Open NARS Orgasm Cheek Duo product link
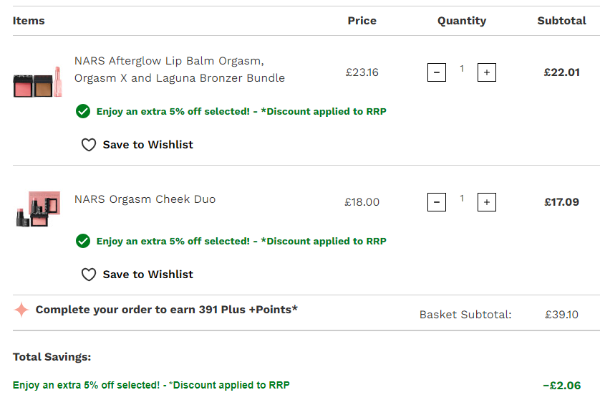Screen dimensions: 600x400 [x=144, y=200]
